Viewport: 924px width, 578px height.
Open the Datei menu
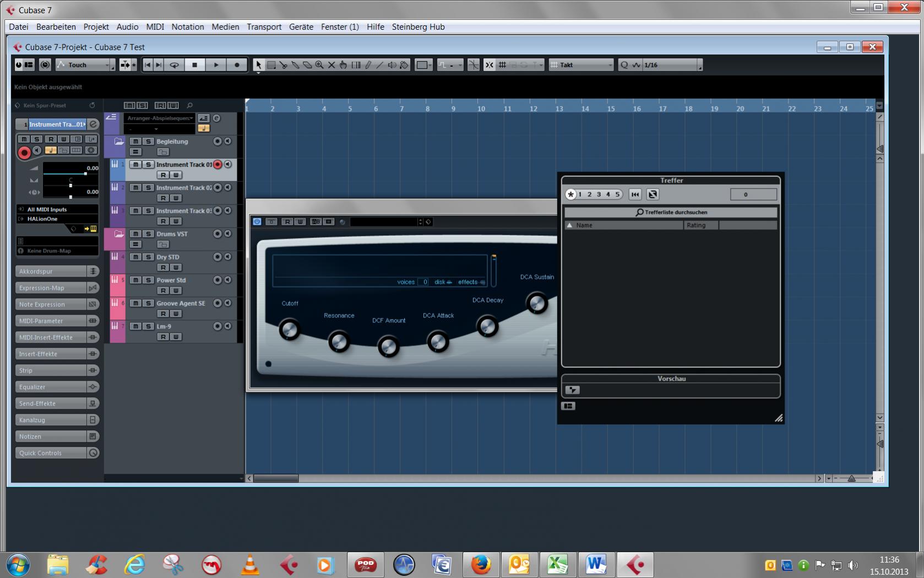point(19,27)
